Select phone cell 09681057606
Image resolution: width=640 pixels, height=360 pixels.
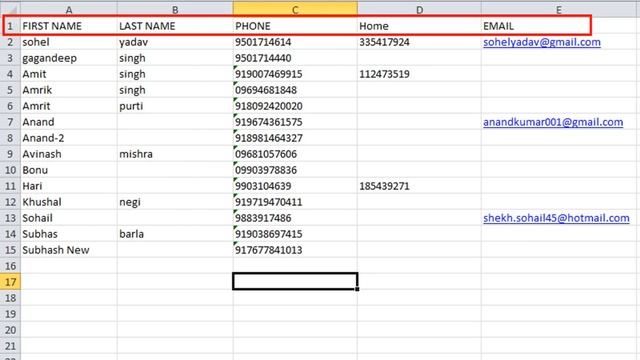(x=295, y=154)
